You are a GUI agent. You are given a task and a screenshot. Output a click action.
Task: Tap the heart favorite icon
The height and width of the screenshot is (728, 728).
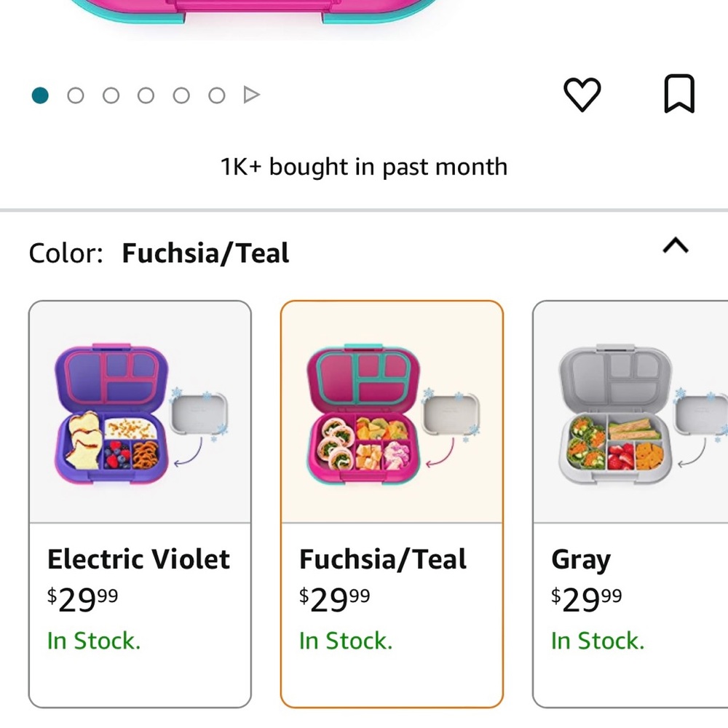click(582, 95)
